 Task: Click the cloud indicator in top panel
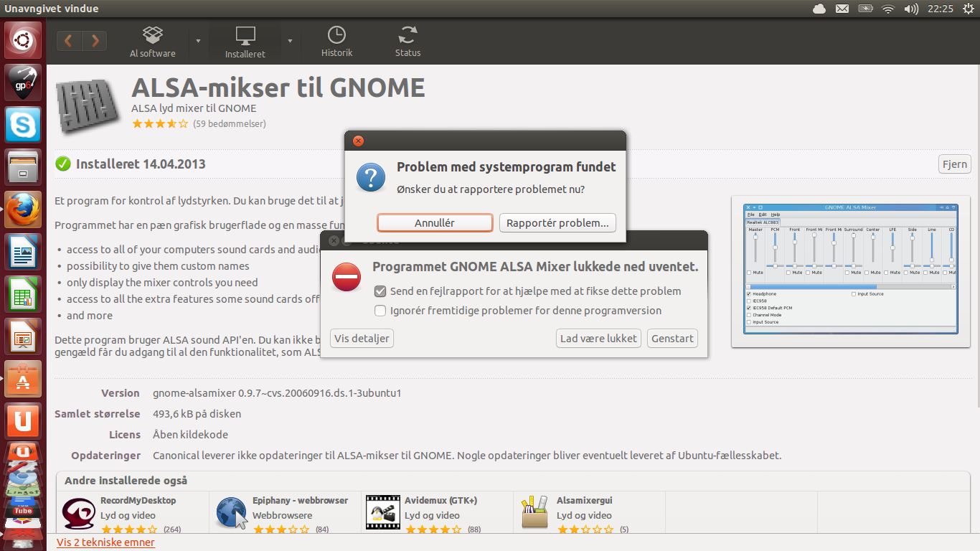819,9
